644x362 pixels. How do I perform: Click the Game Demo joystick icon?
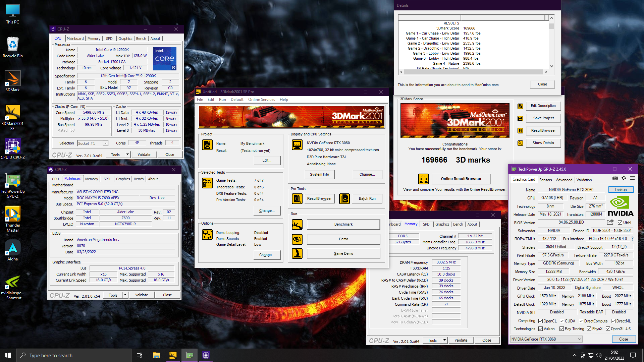pos(297,253)
